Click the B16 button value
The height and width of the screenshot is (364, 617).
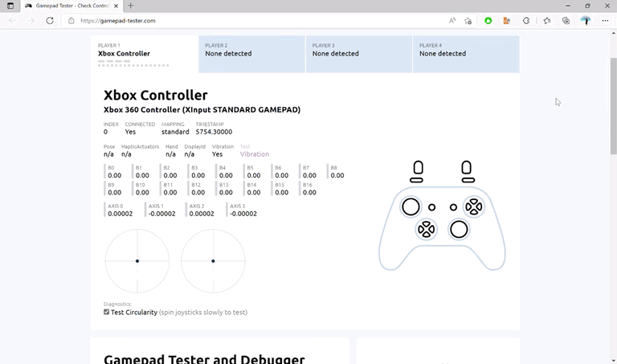[309, 192]
